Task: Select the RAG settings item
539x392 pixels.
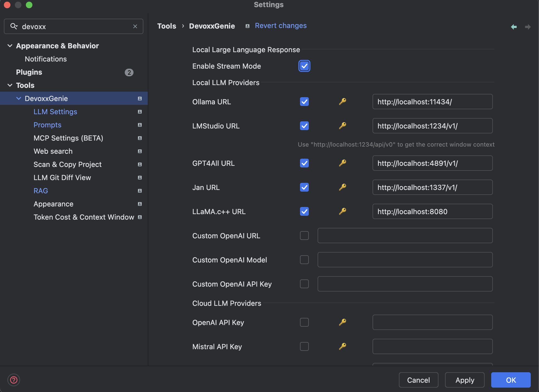Action: (41, 191)
